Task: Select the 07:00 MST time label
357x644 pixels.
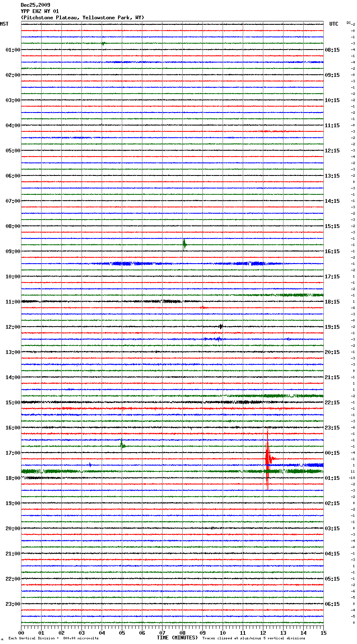Action: pyautogui.click(x=13, y=201)
